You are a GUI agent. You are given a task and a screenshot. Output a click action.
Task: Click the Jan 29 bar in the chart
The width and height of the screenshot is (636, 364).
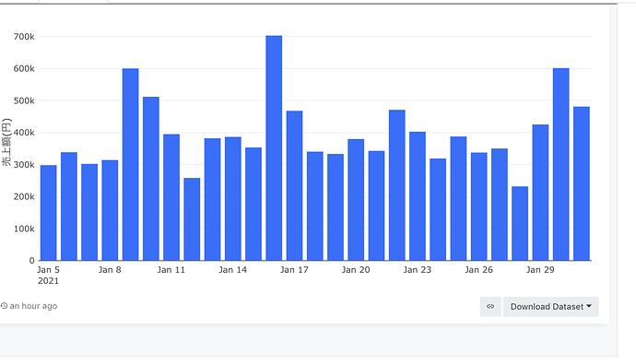pyautogui.click(x=540, y=193)
